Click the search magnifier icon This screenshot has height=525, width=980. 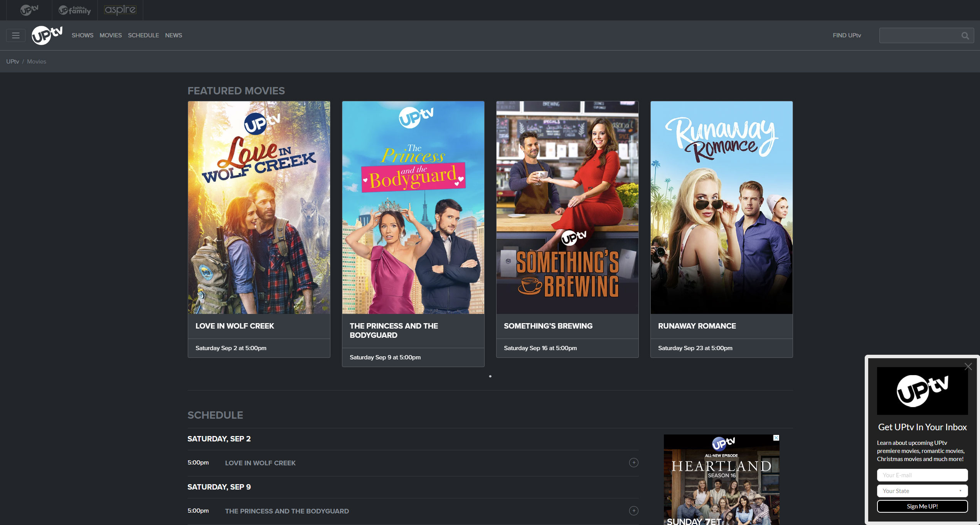coord(965,36)
